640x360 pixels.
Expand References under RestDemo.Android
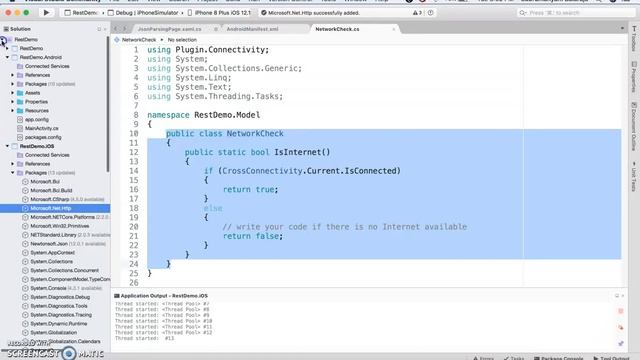(13, 75)
